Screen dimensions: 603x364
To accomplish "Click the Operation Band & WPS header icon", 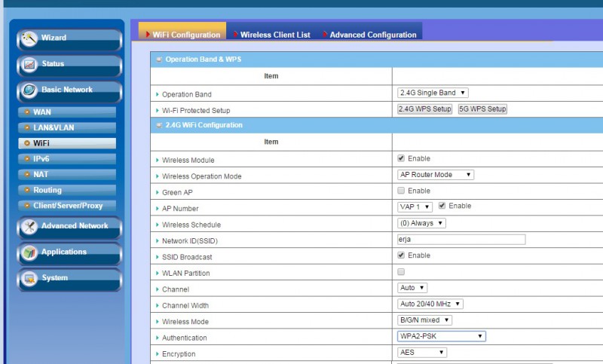I will [158, 60].
